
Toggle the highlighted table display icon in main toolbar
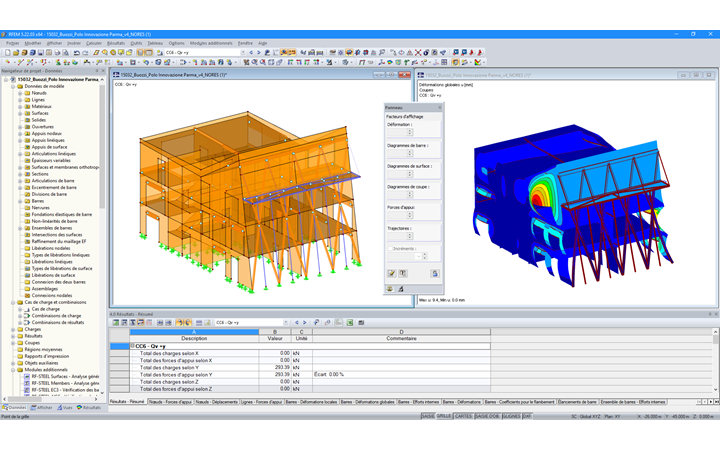pyautogui.click(x=149, y=52)
